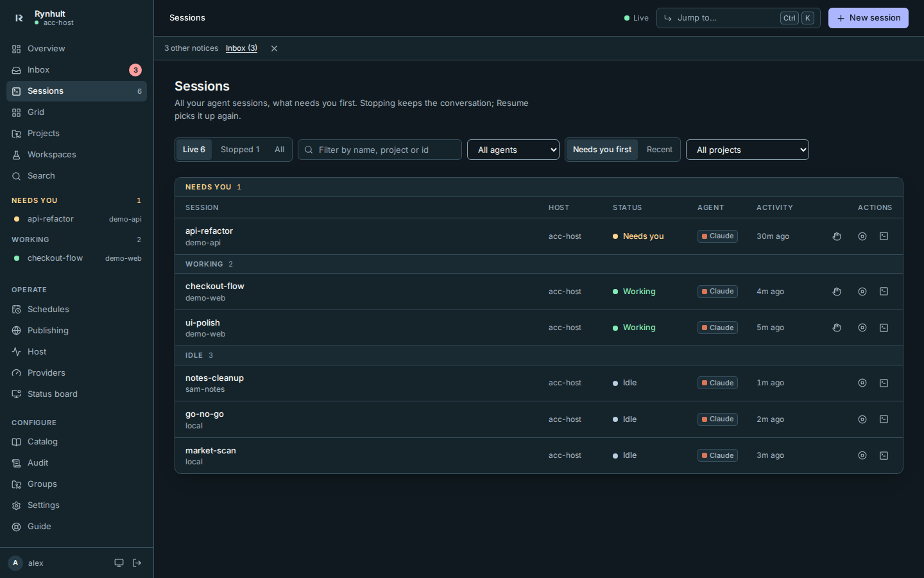Open the Inbox (3) notice link
The width and height of the screenshot is (924, 578).
point(241,48)
